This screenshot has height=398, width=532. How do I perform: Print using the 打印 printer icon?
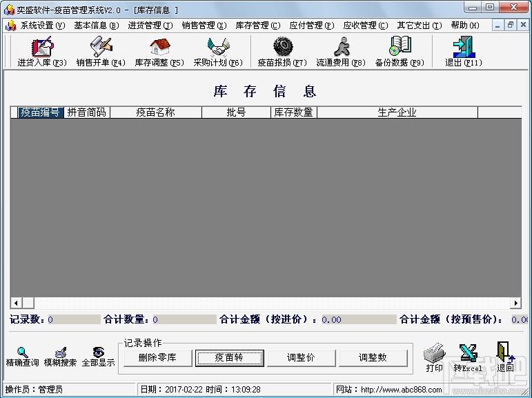pos(434,357)
